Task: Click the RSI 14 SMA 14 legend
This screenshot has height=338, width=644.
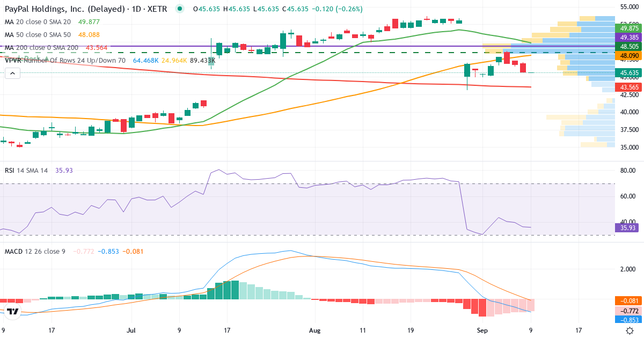Action: click(x=26, y=170)
